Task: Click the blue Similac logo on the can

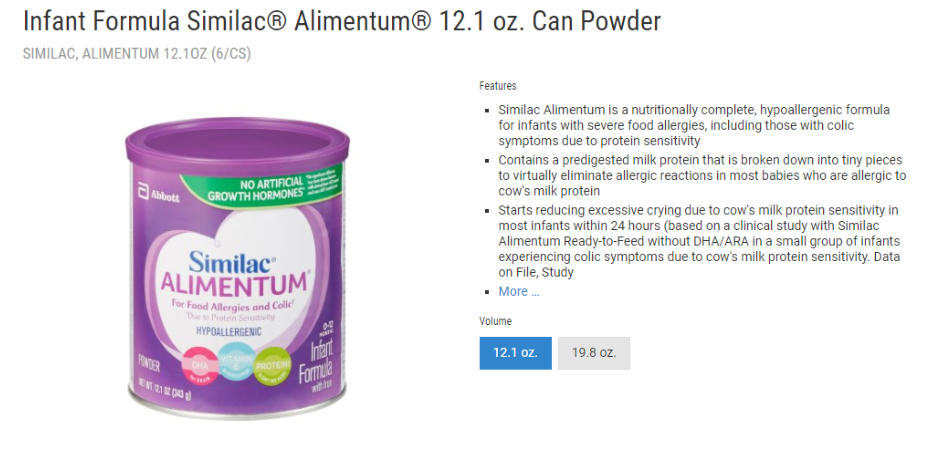Action: pyautogui.click(x=232, y=262)
